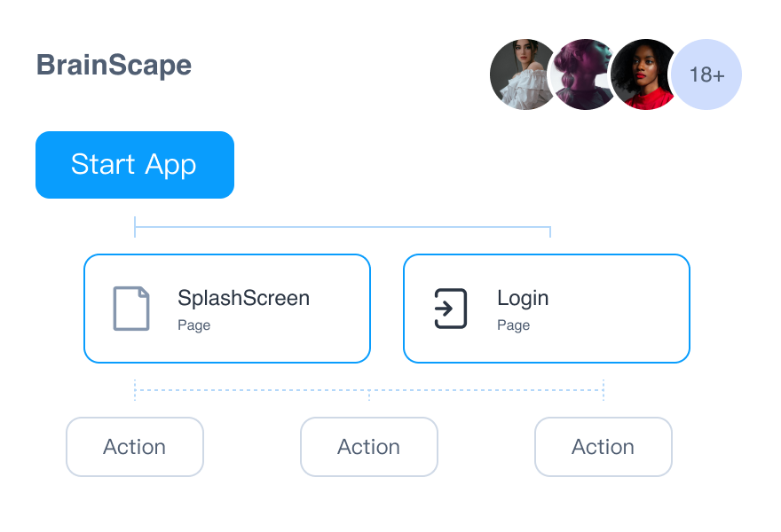Click the rightmost Action button
This screenshot has height=532, width=781.
[x=603, y=447]
